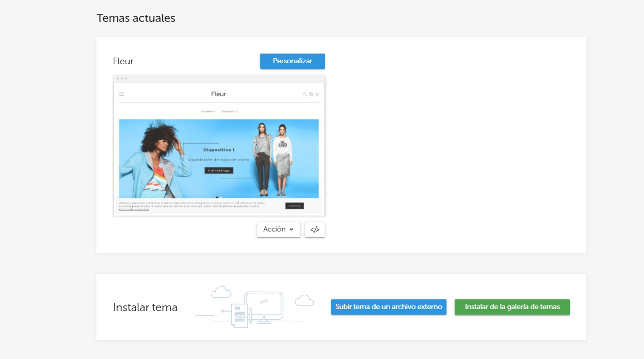Click the search icon in Fleur preview
Viewport: 644px width, 359px height.
pos(305,94)
